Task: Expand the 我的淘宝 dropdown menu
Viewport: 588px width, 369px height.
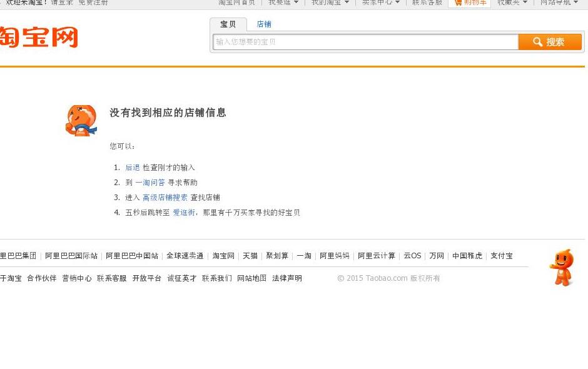Action: (x=330, y=3)
